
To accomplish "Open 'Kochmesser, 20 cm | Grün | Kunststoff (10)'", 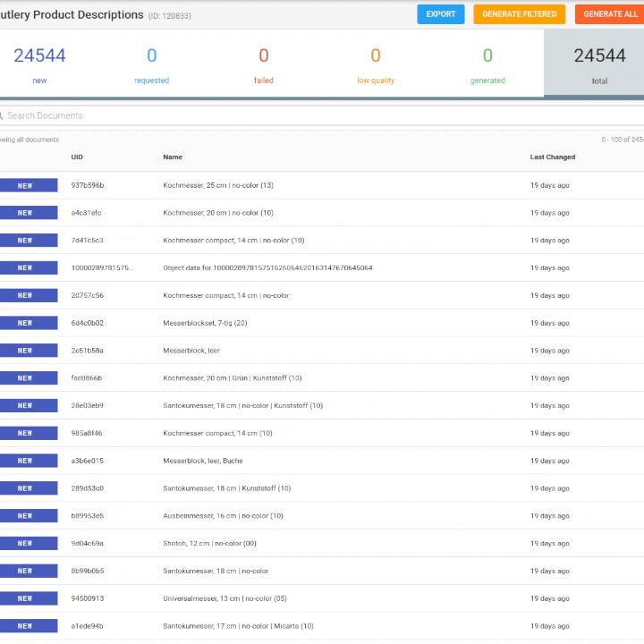I will pyautogui.click(x=232, y=377).
